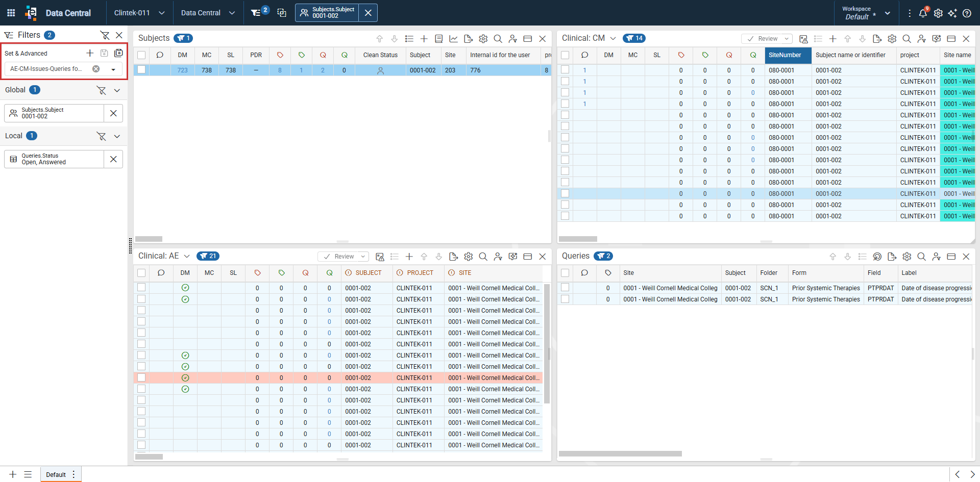
Task: Check the highlighted Clinical: CM row checkbox
Action: 565,193
